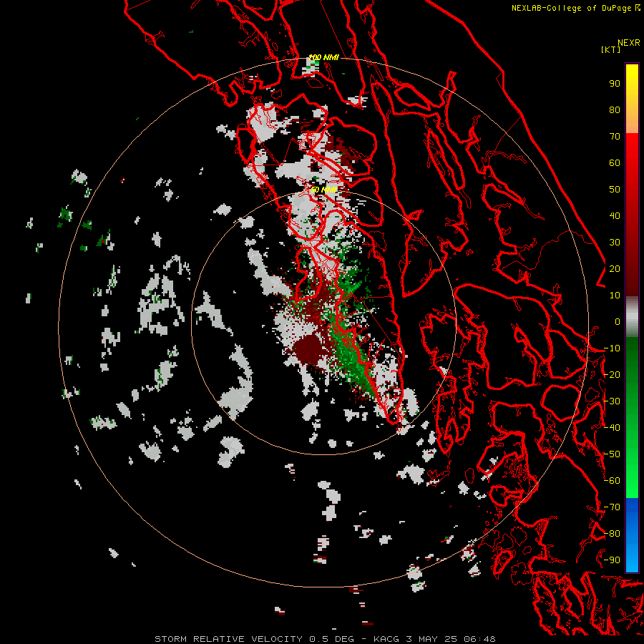Click the 70 knot label on the scale
The image size is (644, 644).
(x=615, y=137)
